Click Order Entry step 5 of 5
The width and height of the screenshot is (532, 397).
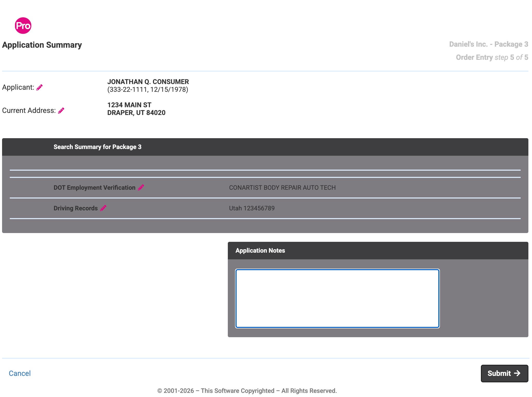[x=492, y=57]
